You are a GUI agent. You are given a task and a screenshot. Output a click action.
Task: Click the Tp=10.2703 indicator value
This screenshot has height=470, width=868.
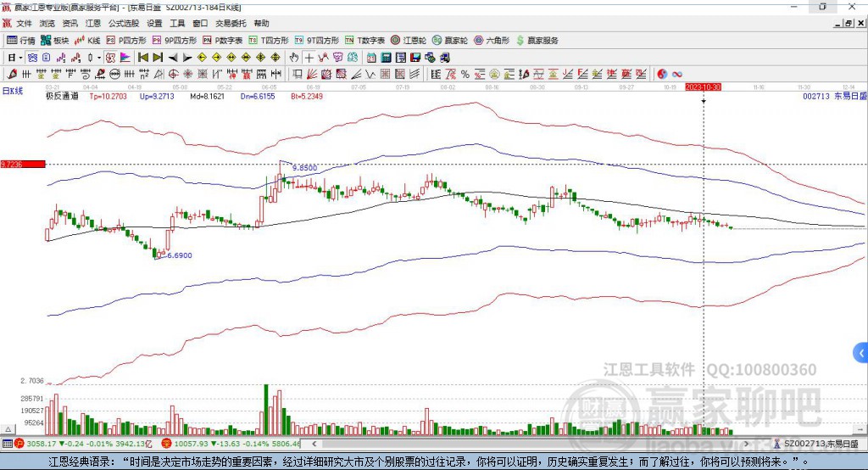[108, 96]
